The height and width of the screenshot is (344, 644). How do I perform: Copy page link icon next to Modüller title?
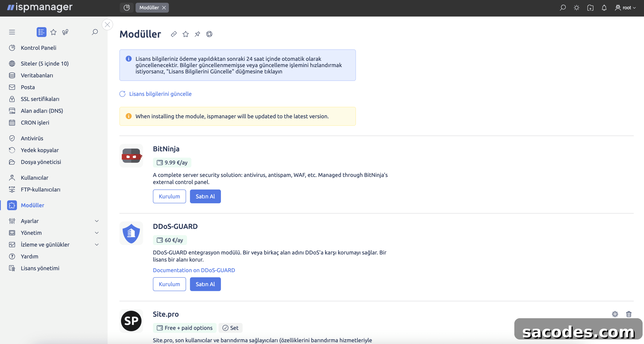point(174,34)
